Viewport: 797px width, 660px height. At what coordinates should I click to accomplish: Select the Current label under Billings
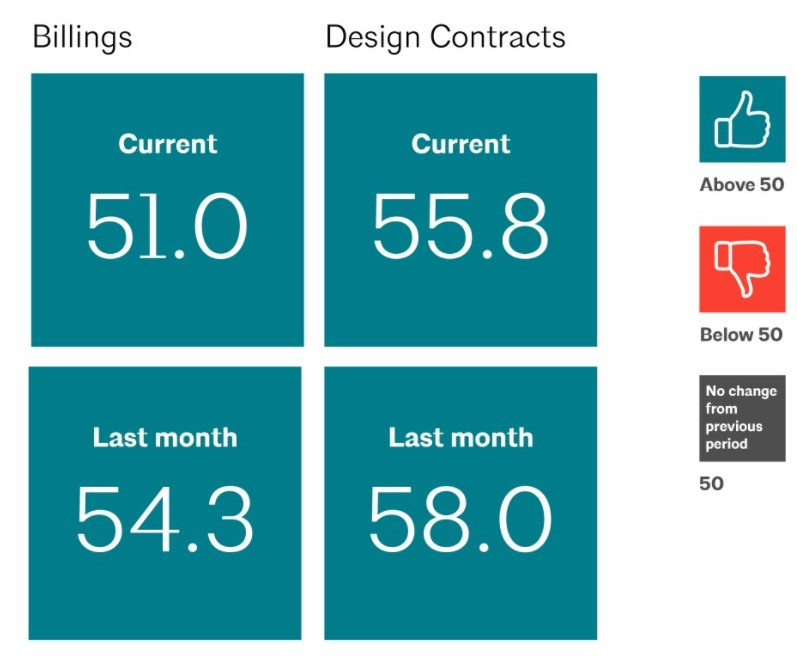[x=167, y=144]
